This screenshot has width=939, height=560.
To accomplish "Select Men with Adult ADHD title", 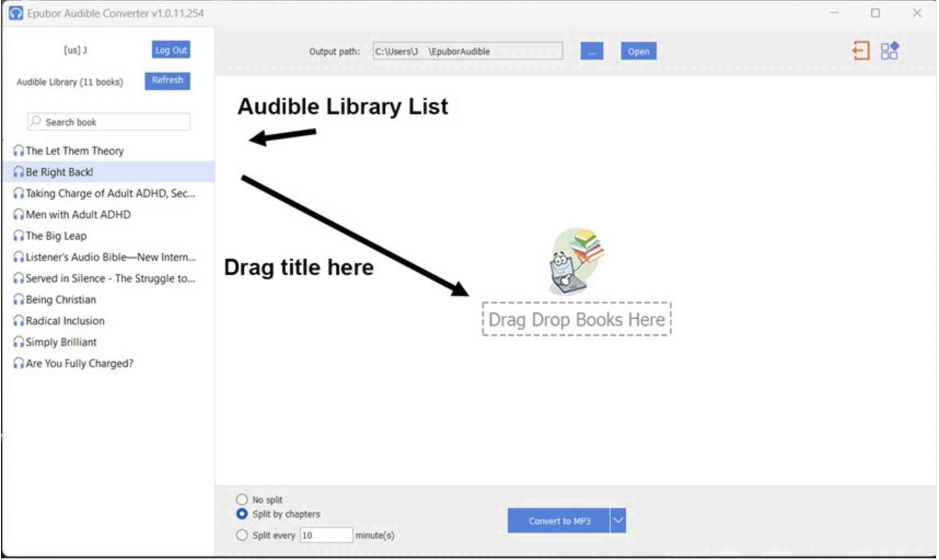I will 78,214.
